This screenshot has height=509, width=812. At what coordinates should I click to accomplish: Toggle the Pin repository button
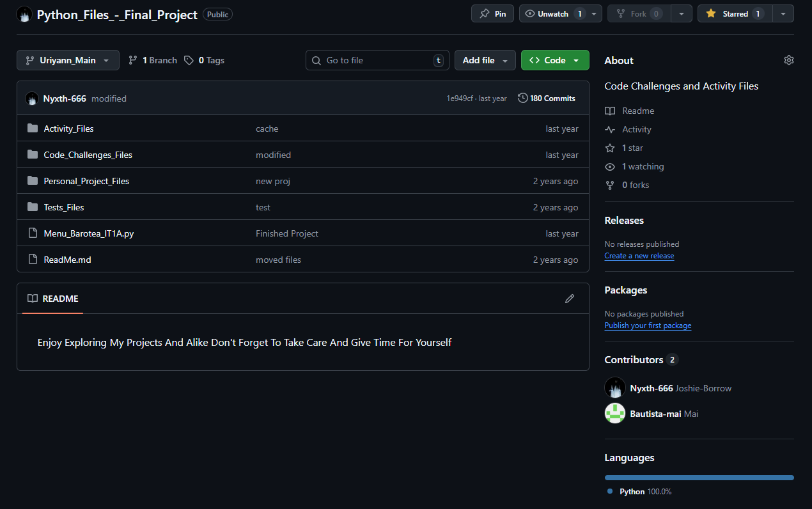tap(492, 13)
